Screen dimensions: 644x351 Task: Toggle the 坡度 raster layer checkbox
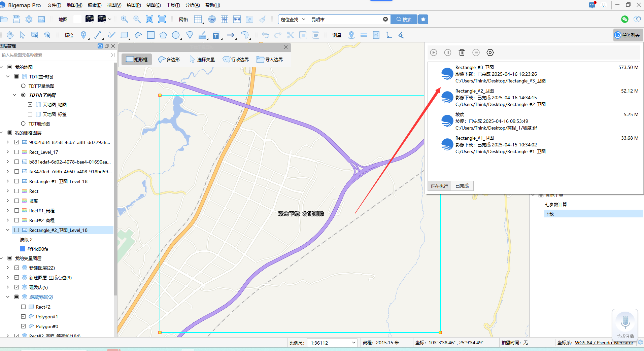(x=16, y=201)
